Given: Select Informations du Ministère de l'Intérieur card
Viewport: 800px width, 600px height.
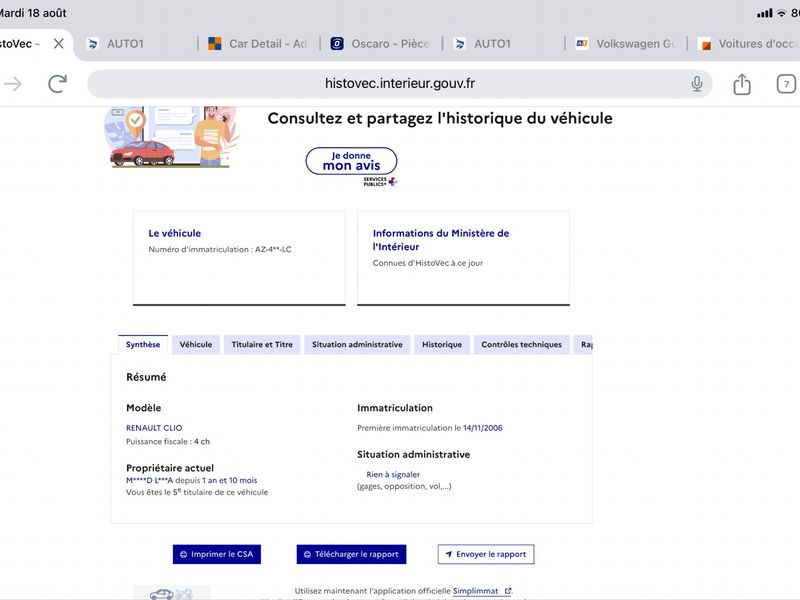Looking at the screenshot, I should pyautogui.click(x=463, y=258).
